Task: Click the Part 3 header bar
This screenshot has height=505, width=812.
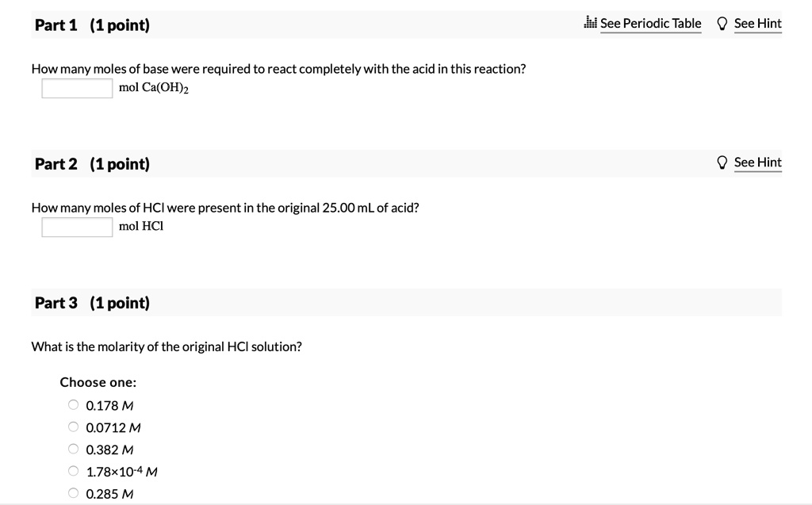Action: click(x=406, y=302)
